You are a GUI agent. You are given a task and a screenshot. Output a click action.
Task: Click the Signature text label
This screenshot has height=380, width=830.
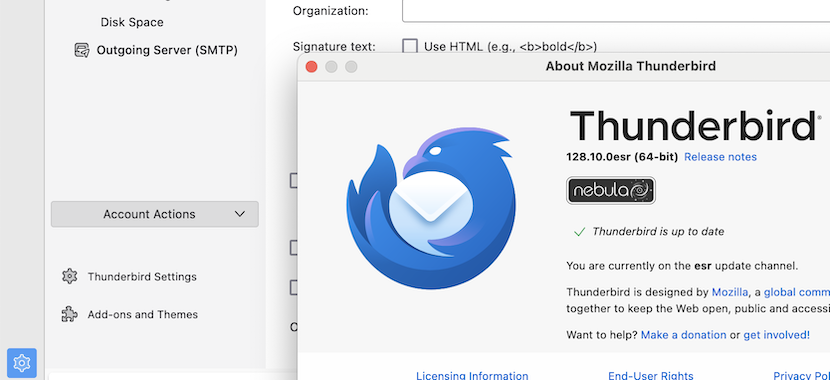pos(334,47)
